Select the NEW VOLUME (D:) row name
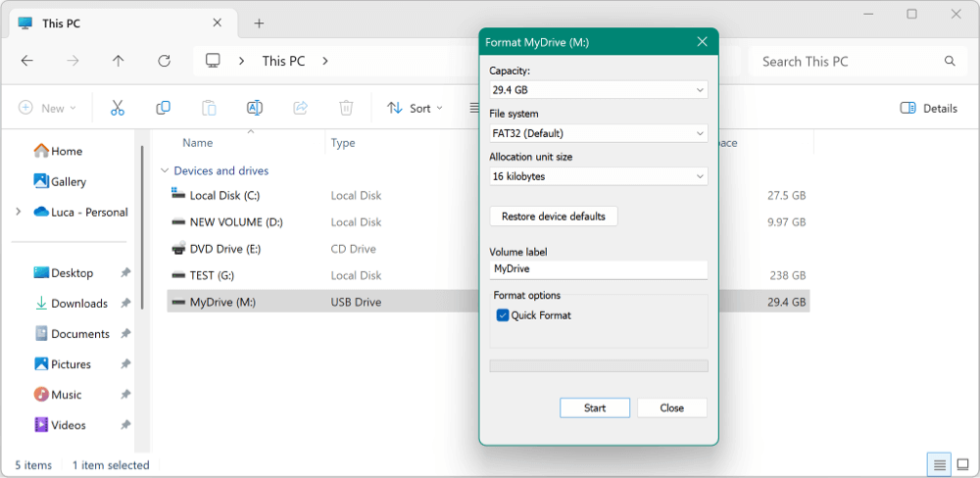The image size is (980, 478). (x=236, y=222)
